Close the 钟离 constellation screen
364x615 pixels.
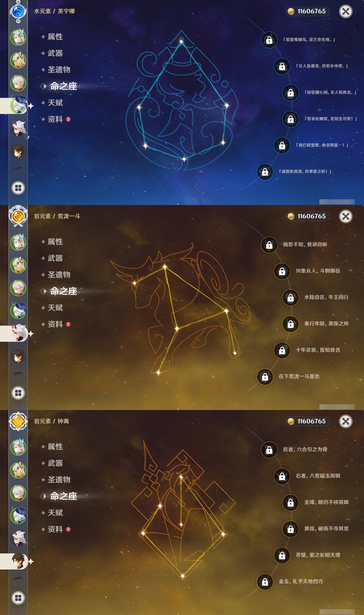point(346,421)
